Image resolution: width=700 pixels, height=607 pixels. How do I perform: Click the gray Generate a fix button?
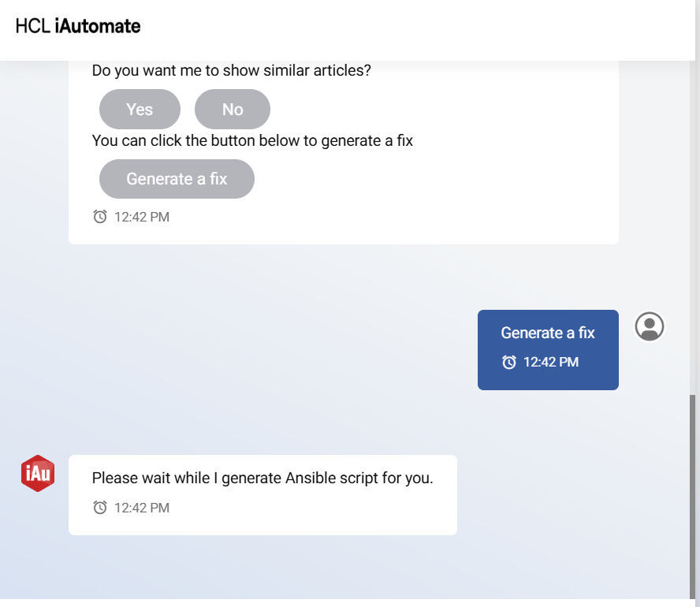click(177, 179)
